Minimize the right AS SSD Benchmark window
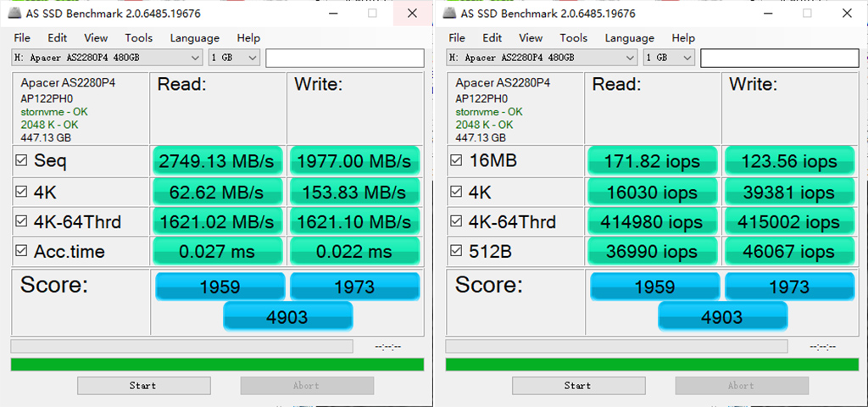 coord(769,14)
